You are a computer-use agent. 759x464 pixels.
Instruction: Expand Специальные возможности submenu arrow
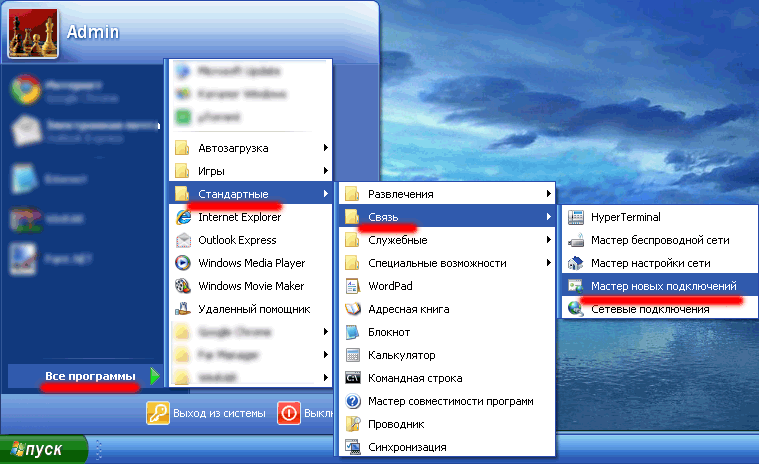click(x=548, y=263)
